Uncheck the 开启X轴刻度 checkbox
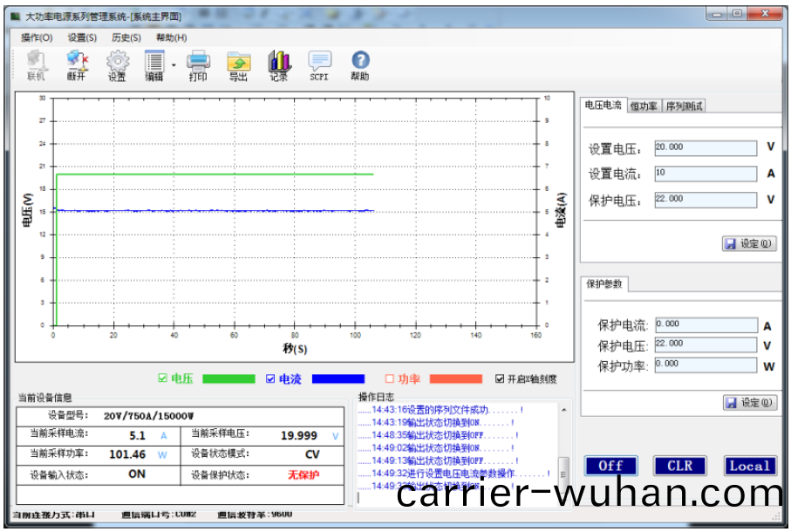 point(500,379)
